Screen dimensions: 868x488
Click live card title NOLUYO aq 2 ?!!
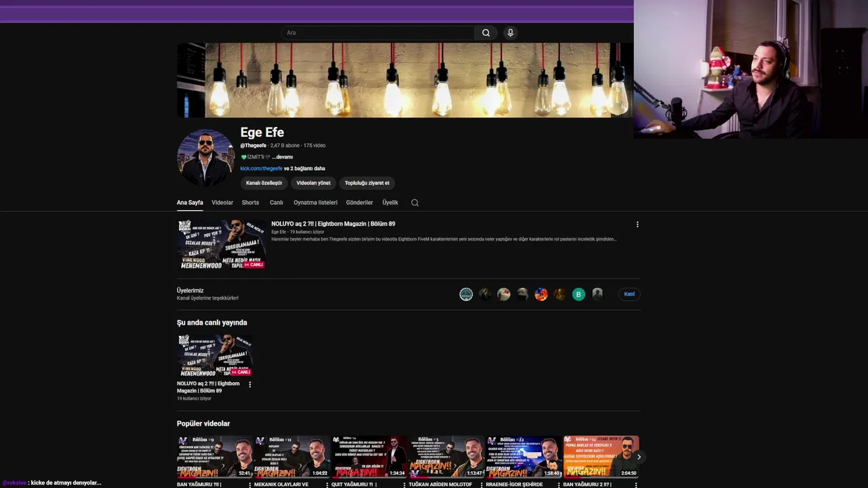click(208, 387)
